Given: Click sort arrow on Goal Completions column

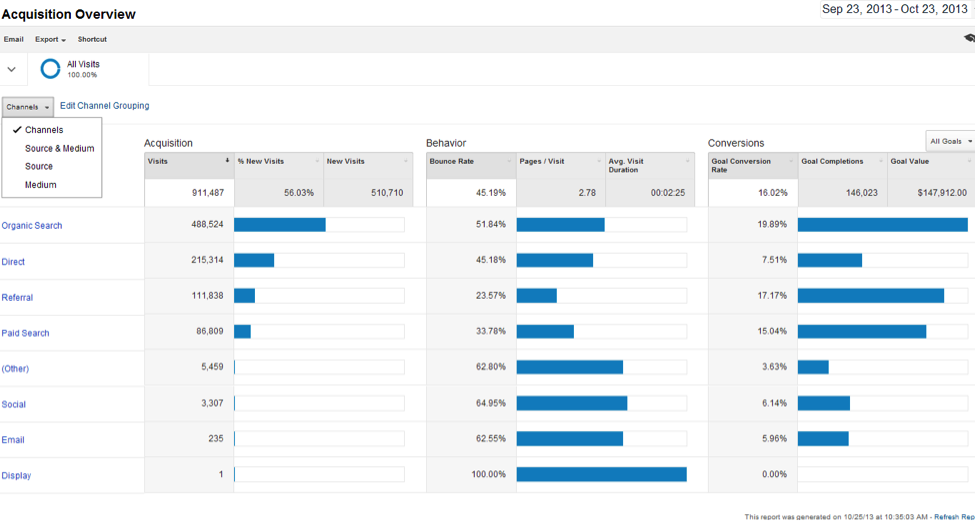Looking at the screenshot, I should [x=880, y=161].
